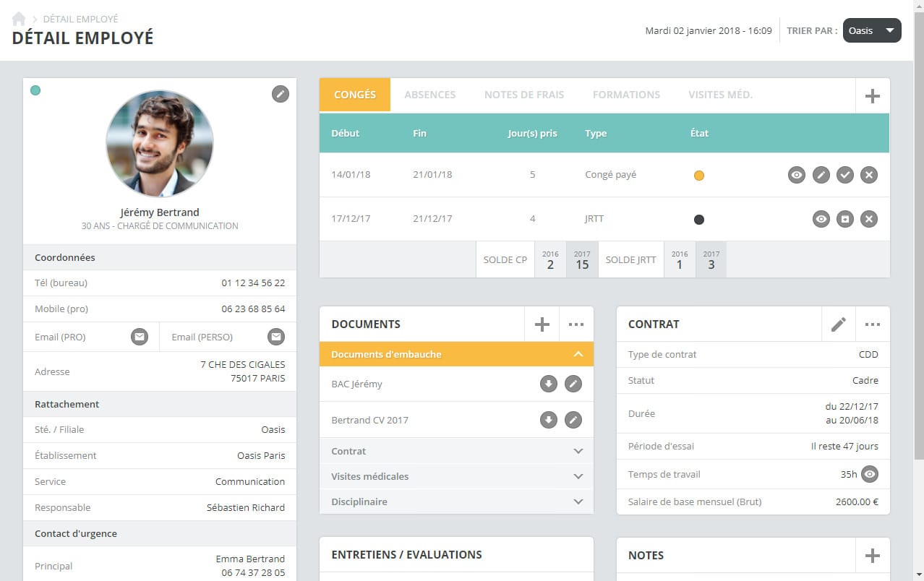This screenshot has height=581, width=924.
Task: Edit the BAC Jérémy document
Action: (573, 384)
